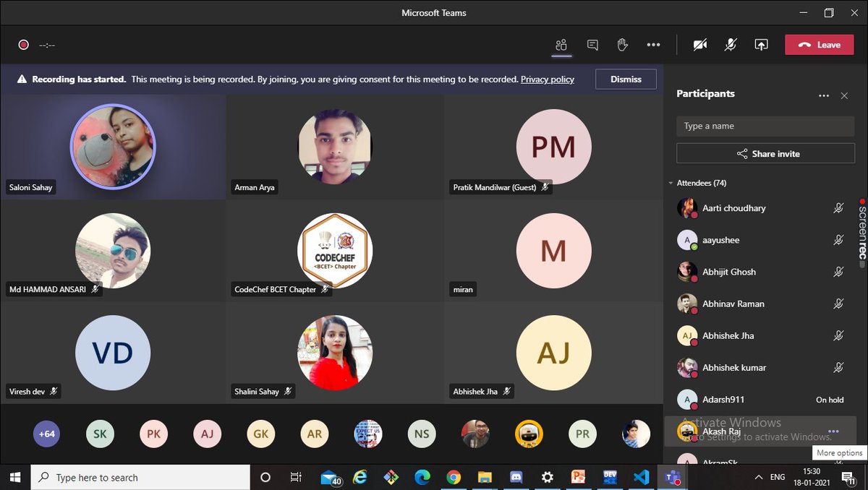The height and width of the screenshot is (490, 868).
Task: Select the large AJ Abhishek Jha tile
Action: coord(553,353)
